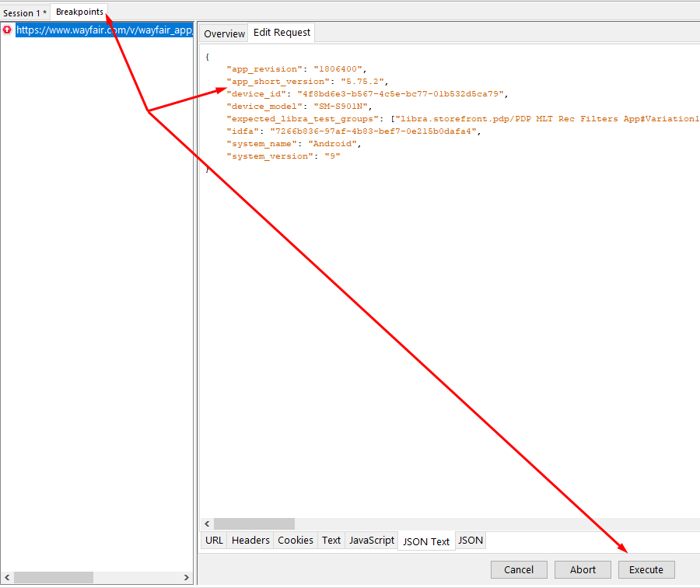Click the editor scroll-left arrow

207,523
